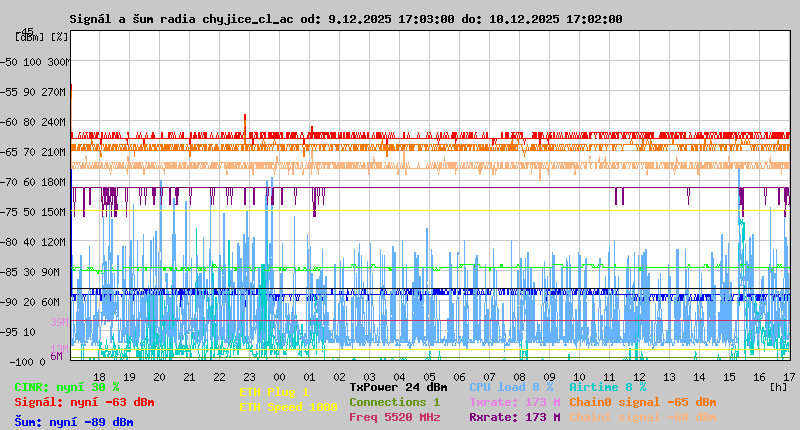Screen dimensions: 800x430
Task: Click the Connections 1 legend entry
Action: click(x=394, y=402)
